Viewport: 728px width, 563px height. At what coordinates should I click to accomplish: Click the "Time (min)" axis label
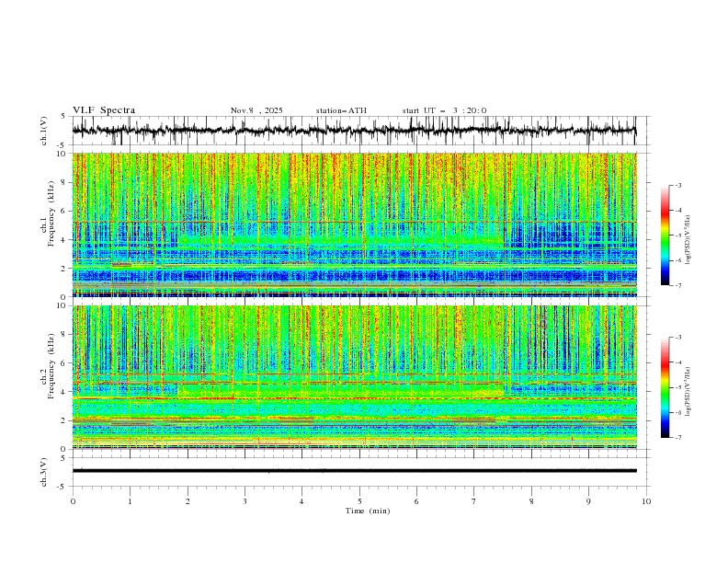[x=368, y=511]
